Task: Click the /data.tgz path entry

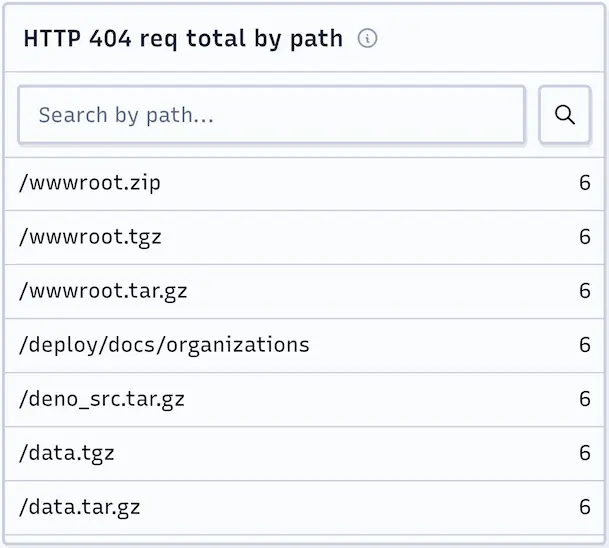Action: tap(67, 453)
